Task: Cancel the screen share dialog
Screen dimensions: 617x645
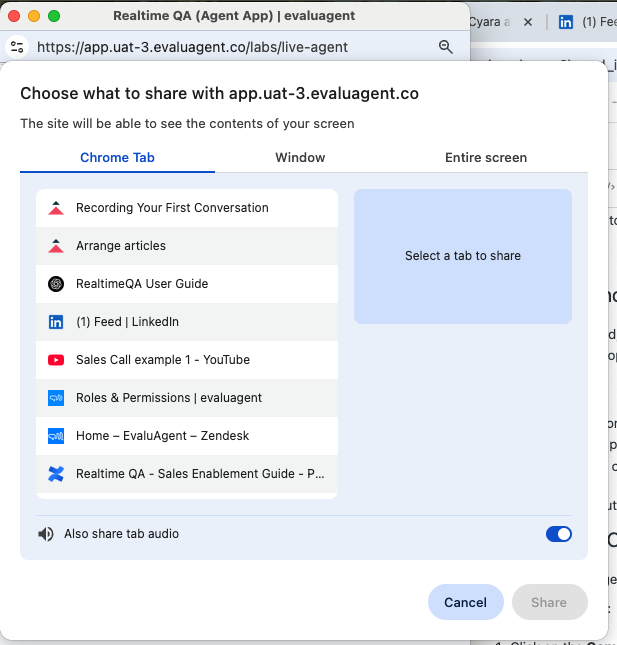Action: (x=466, y=602)
